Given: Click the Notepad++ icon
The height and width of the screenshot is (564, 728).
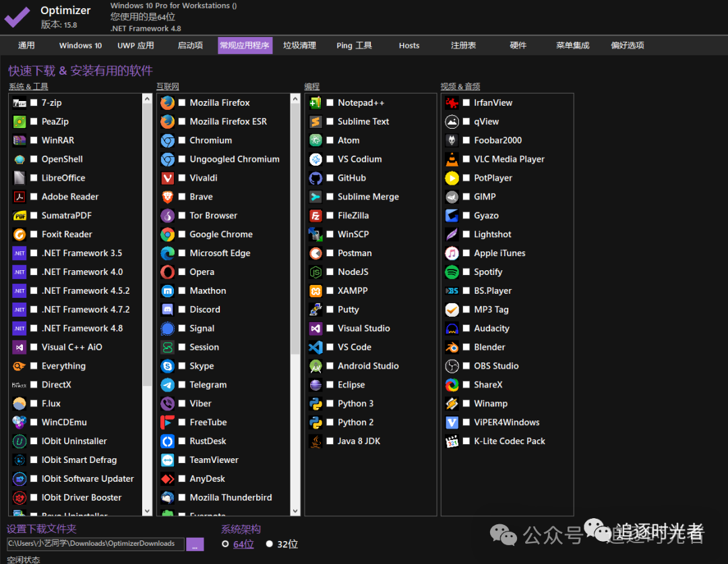Looking at the screenshot, I should [x=315, y=102].
